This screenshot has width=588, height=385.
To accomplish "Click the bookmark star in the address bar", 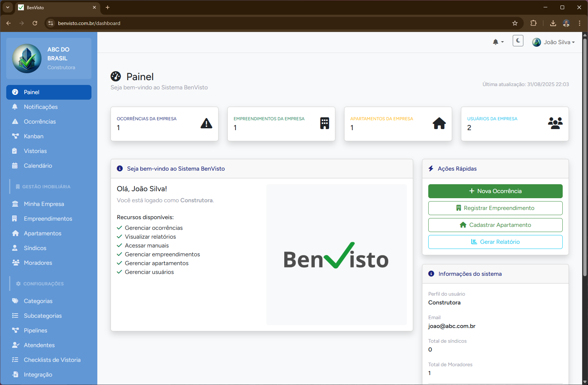I will (x=515, y=23).
